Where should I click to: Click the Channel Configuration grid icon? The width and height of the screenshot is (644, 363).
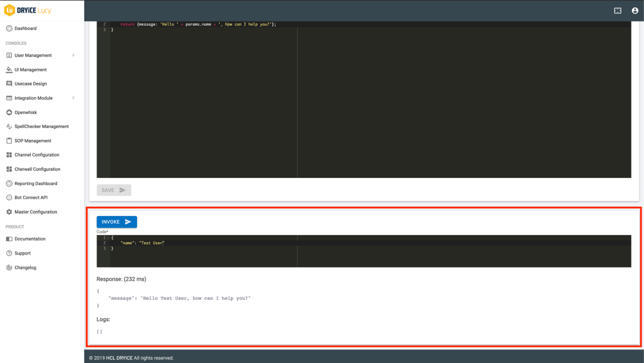coord(9,155)
